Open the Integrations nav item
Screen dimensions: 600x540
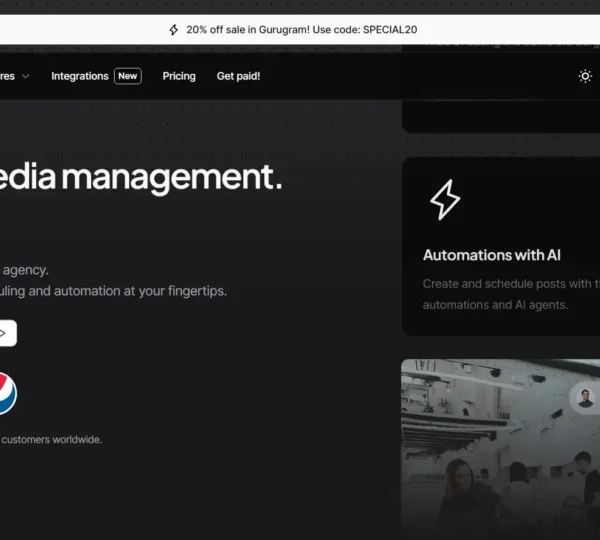pyautogui.click(x=79, y=76)
